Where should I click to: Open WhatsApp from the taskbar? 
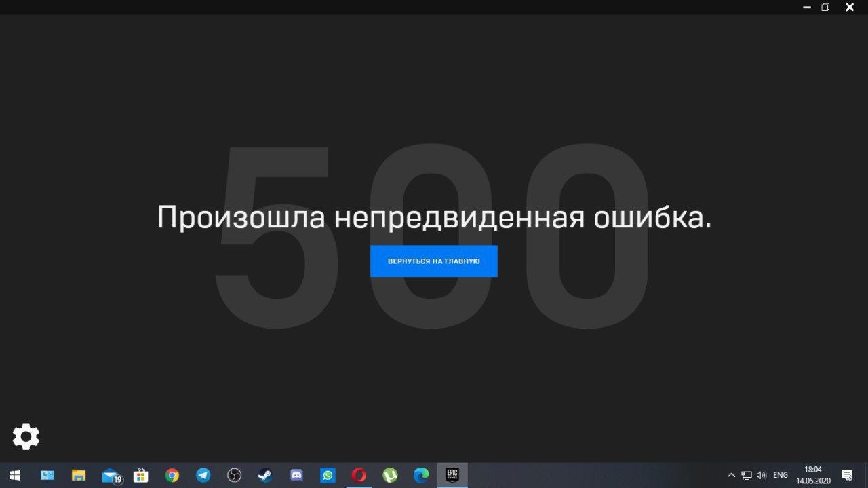(328, 475)
